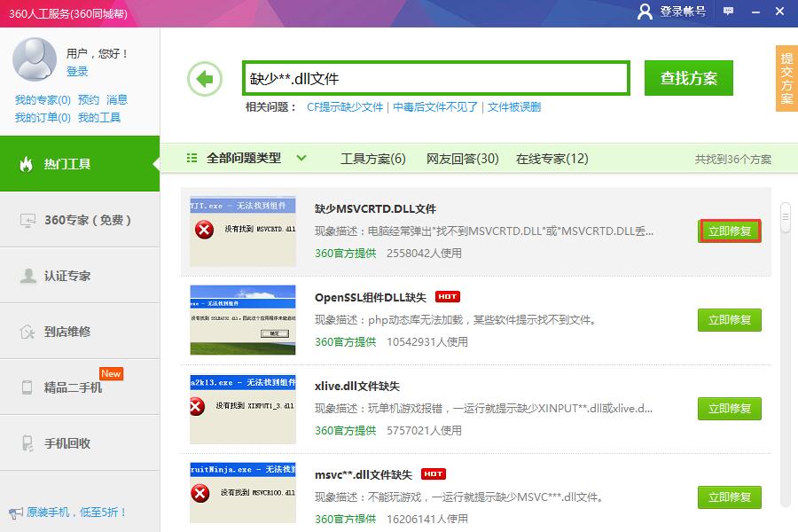Click the 查找方案 search button
This screenshot has height=532, width=798.
(x=689, y=78)
